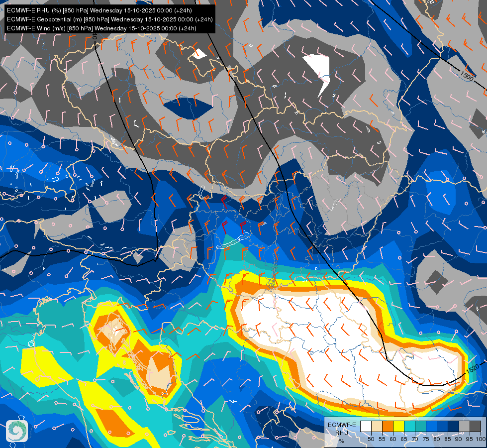Image resolution: width=487 pixels, height=448 pixels.
Task: Click the ECMWF-E Wind (m/s) title line
Action: [101, 28]
